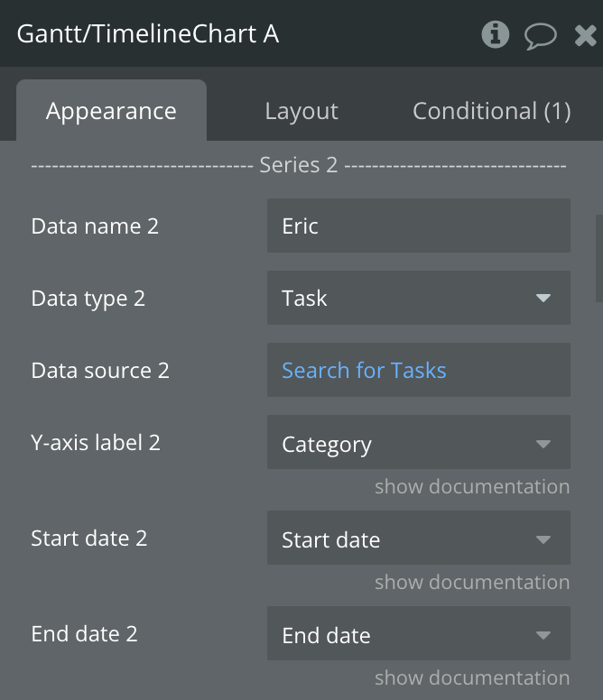Expand the Start date 2 dropdown
Screen dimensions: 603x700
(418, 539)
